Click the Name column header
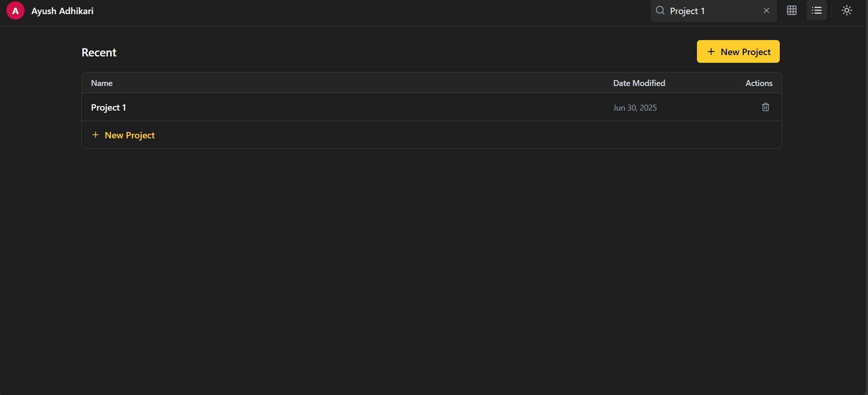Screen dimensions: 868x395 [101, 83]
